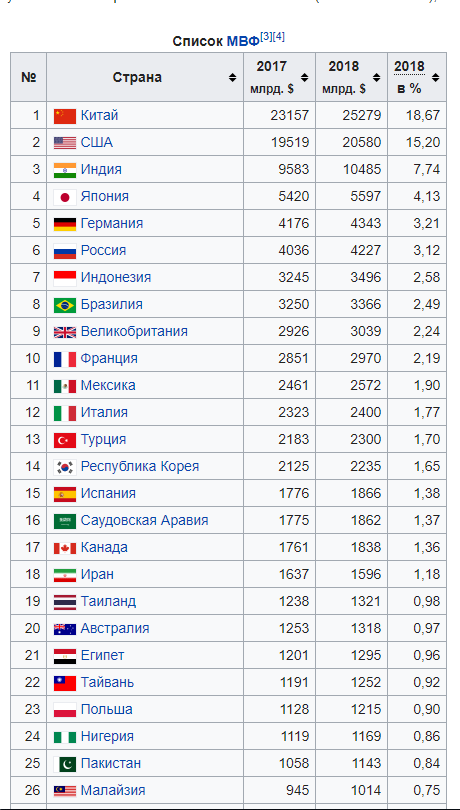Viewport: 460px width, 810px height.
Task: Click the Poland flag icon
Action: pyautogui.click(x=65, y=710)
